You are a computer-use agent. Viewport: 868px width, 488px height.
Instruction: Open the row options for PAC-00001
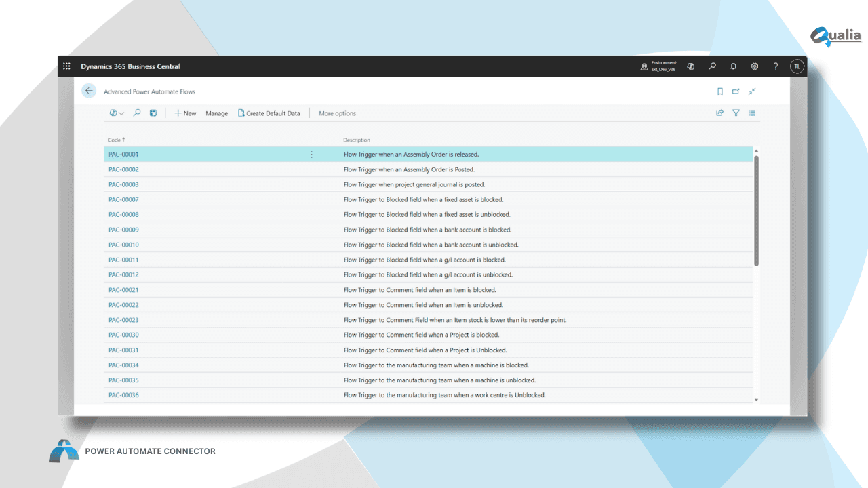click(x=312, y=155)
